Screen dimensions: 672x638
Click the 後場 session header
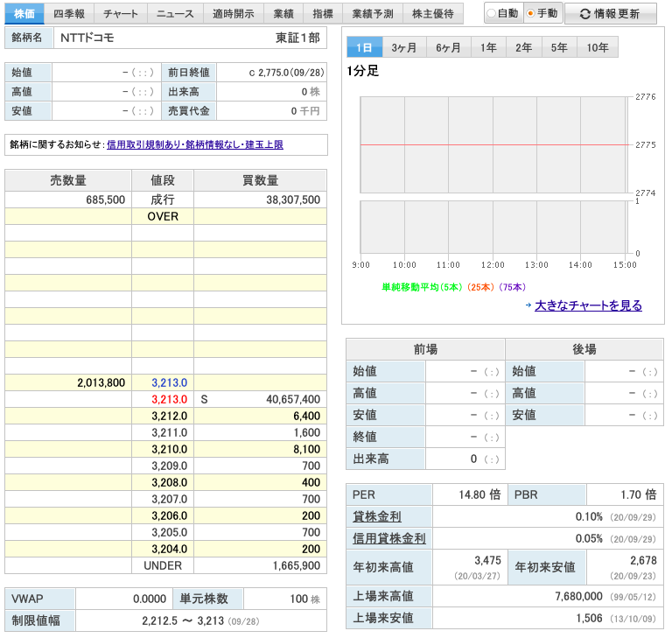coord(584,349)
